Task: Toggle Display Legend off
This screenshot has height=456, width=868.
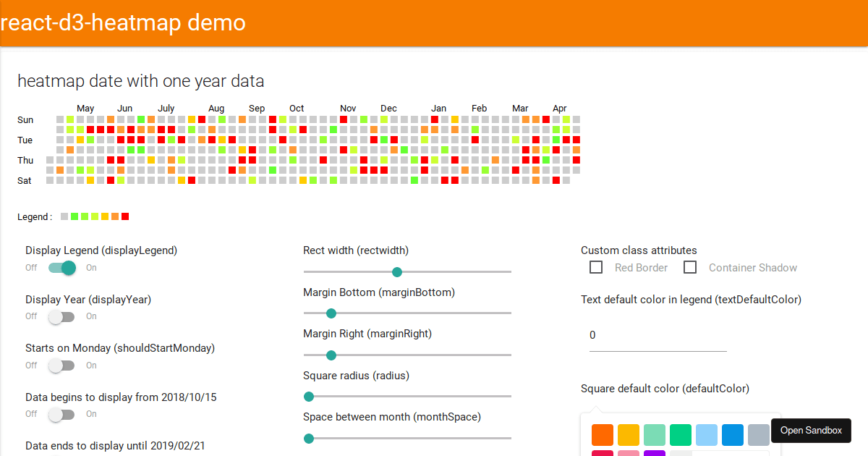Action: click(61, 267)
